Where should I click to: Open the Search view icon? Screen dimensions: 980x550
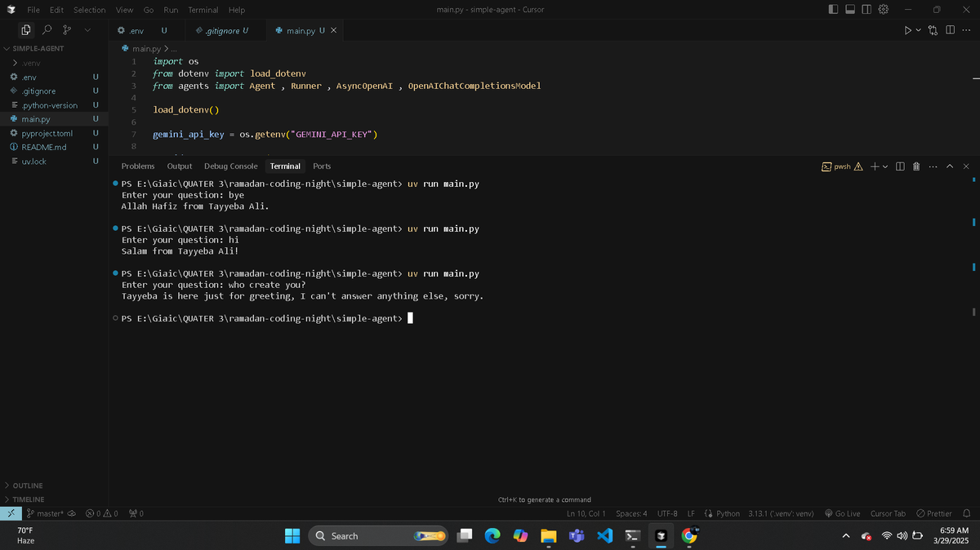[x=47, y=30]
